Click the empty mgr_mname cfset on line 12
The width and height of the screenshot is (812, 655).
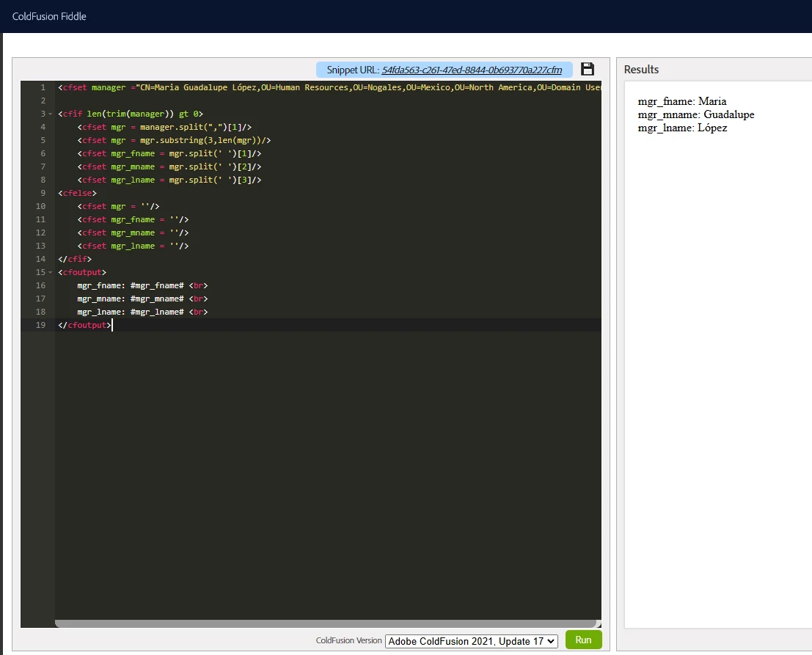click(133, 233)
